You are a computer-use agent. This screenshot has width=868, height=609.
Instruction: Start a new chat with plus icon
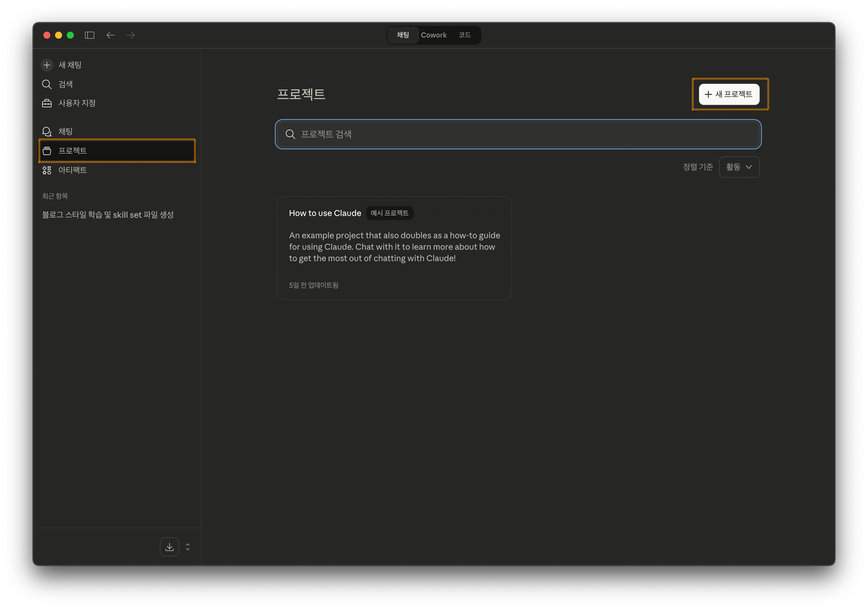tap(47, 65)
